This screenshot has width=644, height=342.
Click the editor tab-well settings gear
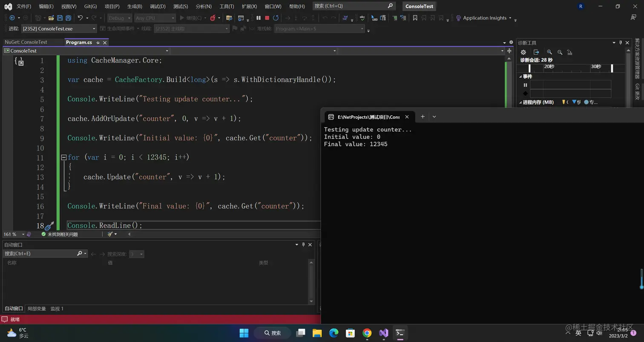pyautogui.click(x=511, y=42)
